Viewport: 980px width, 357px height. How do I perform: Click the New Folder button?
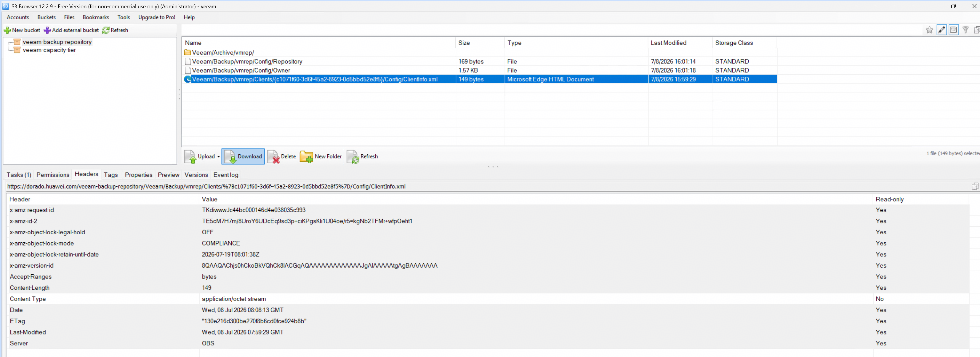click(321, 156)
